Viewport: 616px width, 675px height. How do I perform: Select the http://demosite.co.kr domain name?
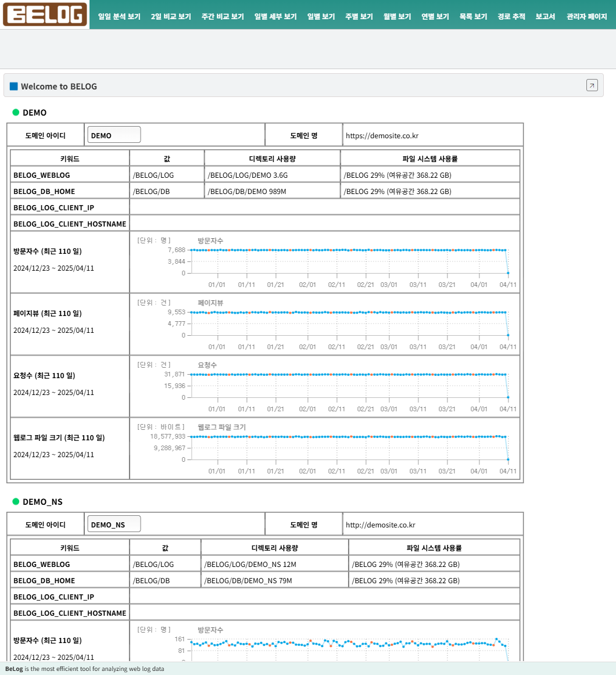click(381, 525)
